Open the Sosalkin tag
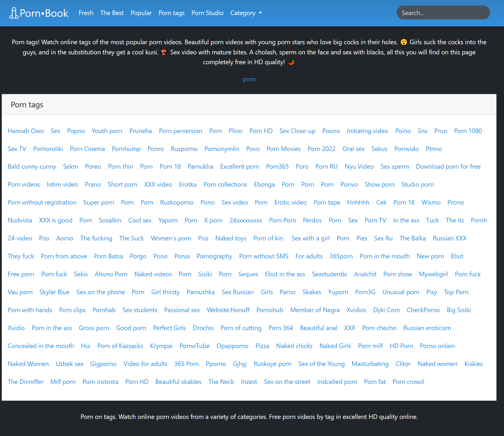The height and width of the screenshot is (436, 504). point(110,220)
